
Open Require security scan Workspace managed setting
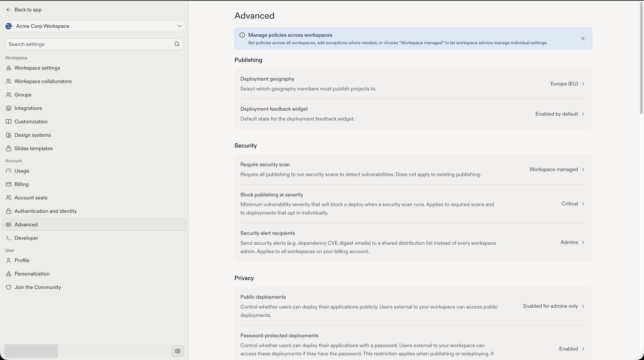tap(557, 170)
